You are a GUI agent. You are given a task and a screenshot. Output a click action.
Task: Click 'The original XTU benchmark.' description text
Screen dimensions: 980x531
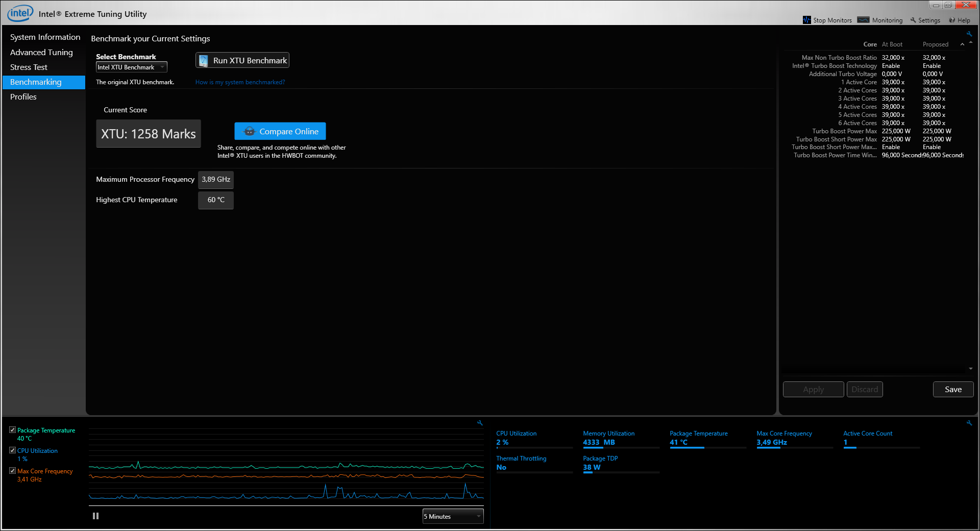[135, 82]
